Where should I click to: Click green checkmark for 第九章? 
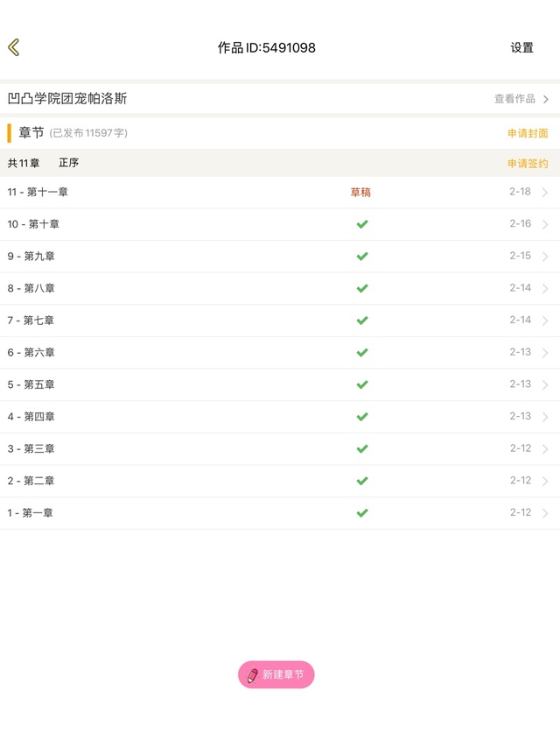tap(362, 257)
